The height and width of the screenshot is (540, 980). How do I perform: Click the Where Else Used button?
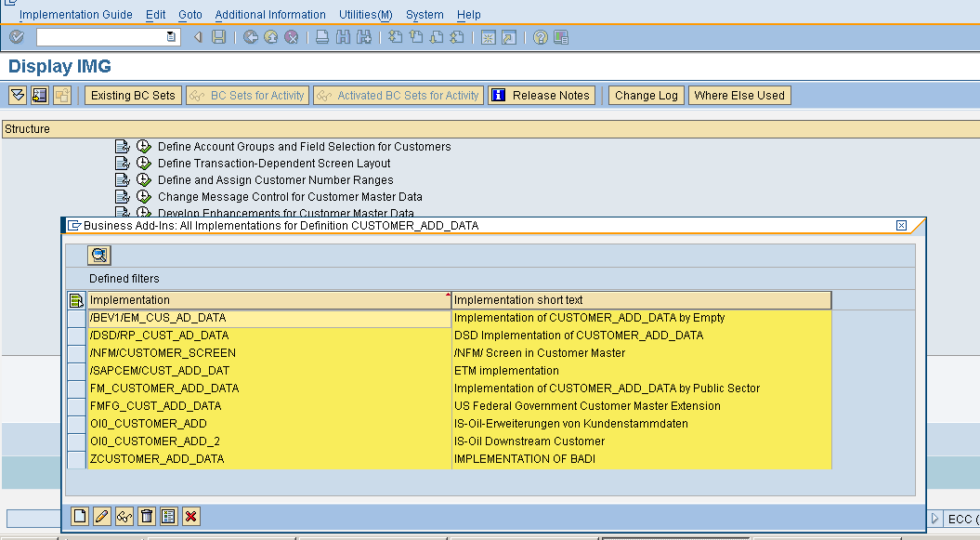pos(738,95)
